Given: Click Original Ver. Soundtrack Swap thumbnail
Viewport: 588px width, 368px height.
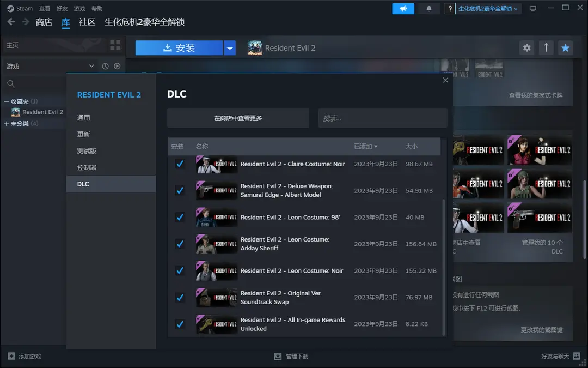Looking at the screenshot, I should point(216,298).
